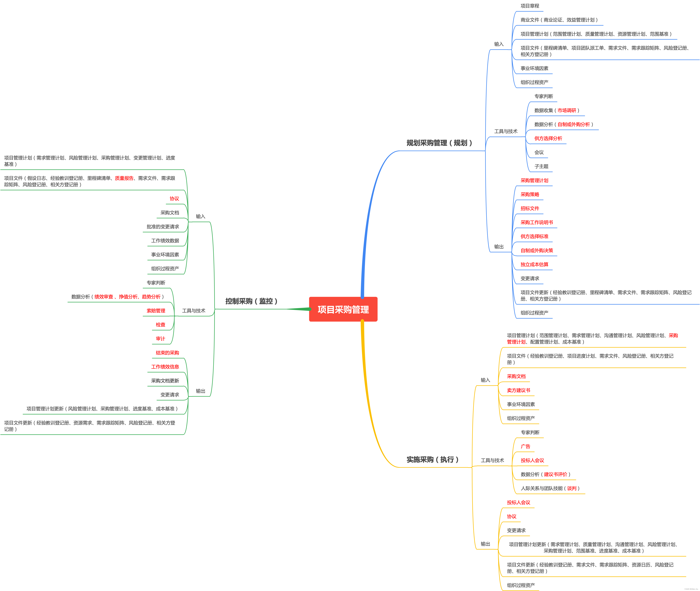Select the 实施采购（执行）branch node

[x=432, y=459]
